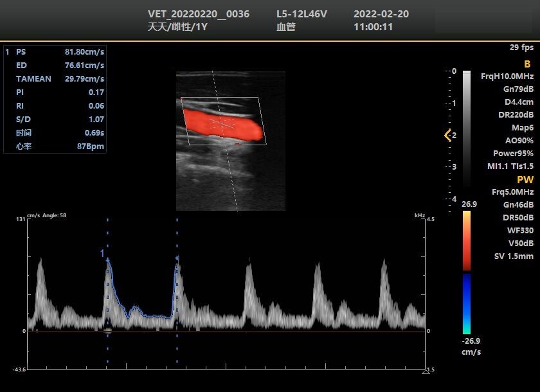
Task: Select the 心率 87Bpm heart rate result
Action: [x=54, y=147]
